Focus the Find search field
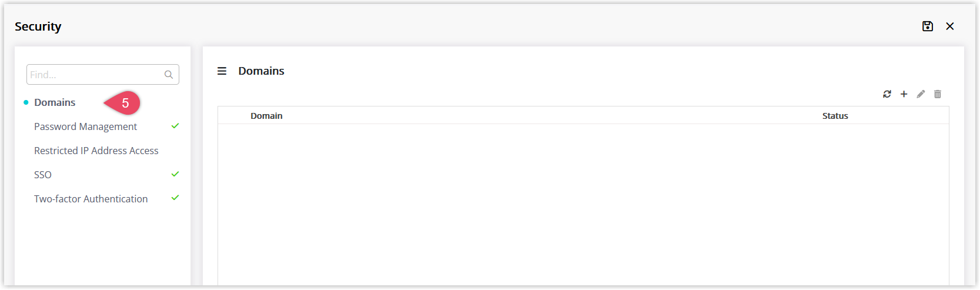 point(103,75)
